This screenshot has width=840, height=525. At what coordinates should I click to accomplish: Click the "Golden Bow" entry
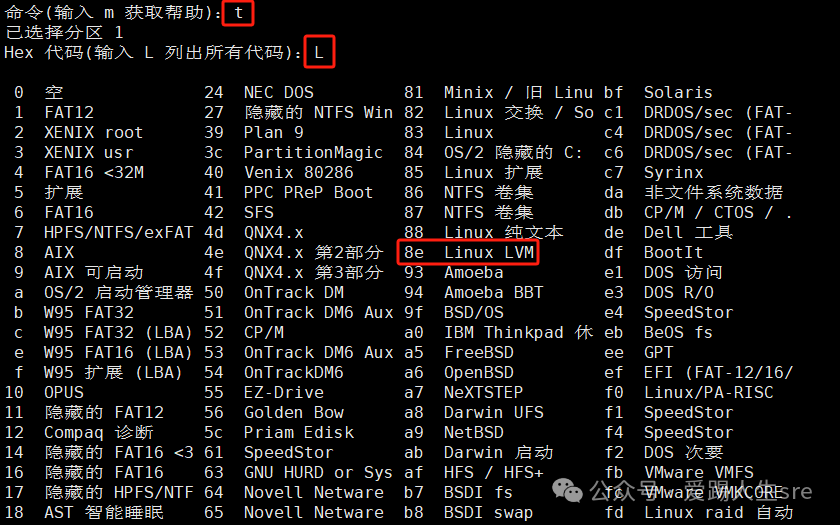click(294, 412)
